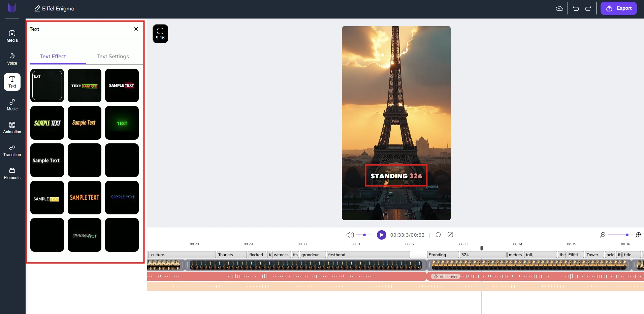Select the orange Sample Text script effect
This screenshot has height=314, width=644.
point(85,123)
